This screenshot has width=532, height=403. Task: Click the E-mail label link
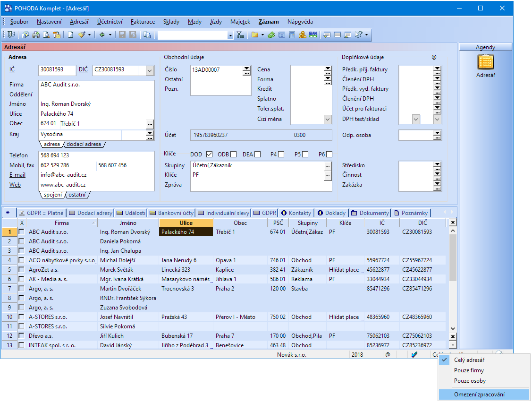[17, 175]
